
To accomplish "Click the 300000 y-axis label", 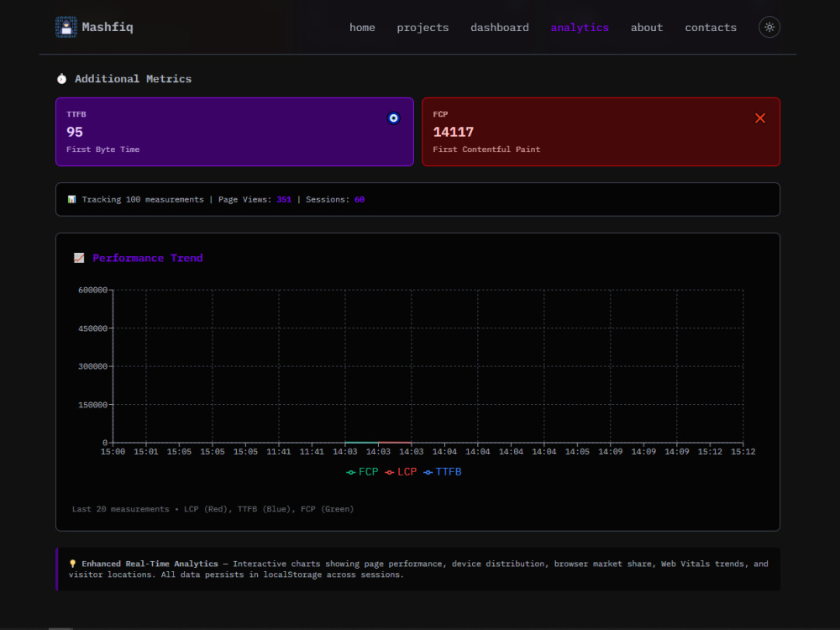I will pyautogui.click(x=92, y=366).
